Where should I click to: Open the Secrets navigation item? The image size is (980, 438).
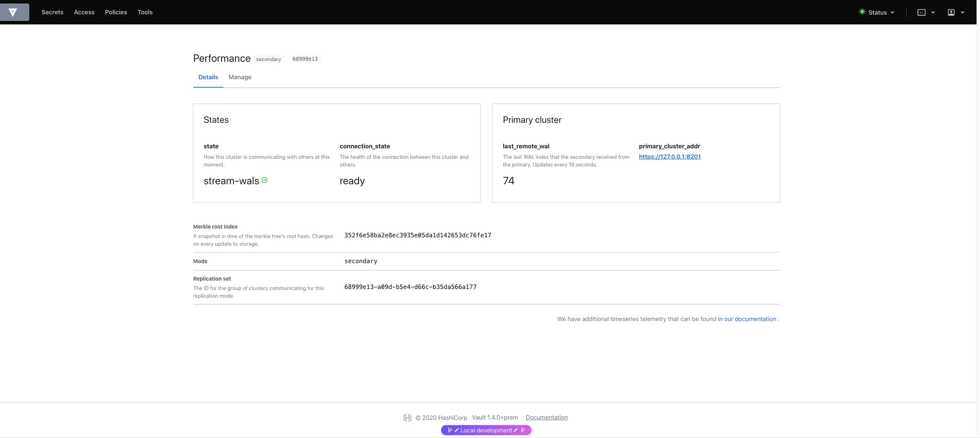click(x=52, y=12)
